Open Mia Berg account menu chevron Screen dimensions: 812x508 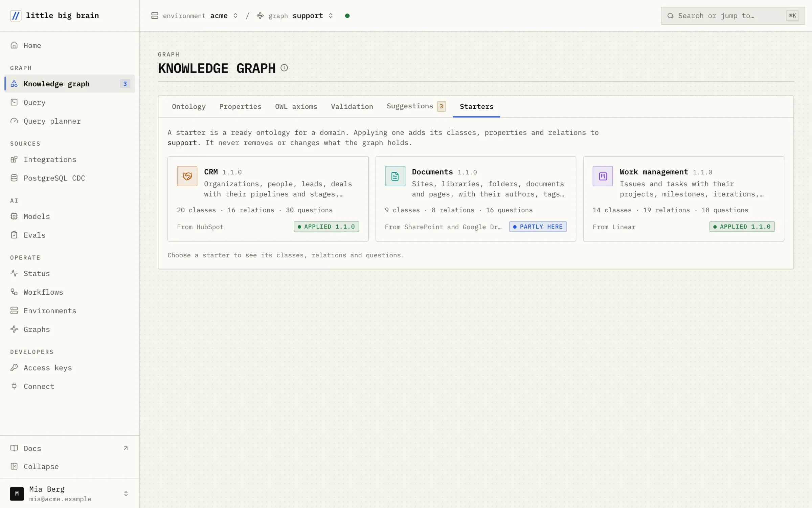(x=126, y=494)
